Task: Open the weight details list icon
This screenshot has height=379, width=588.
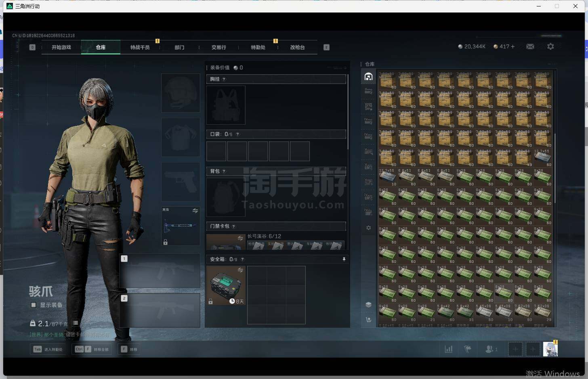Action: 76,323
